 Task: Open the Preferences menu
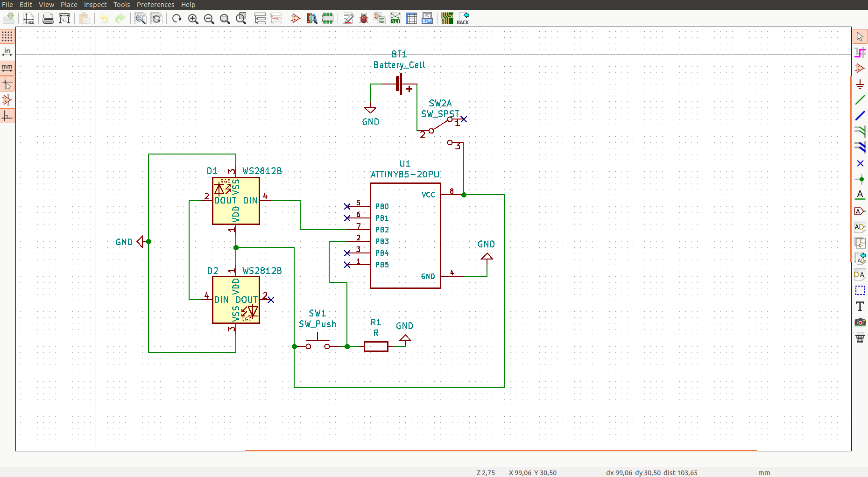[x=155, y=5]
